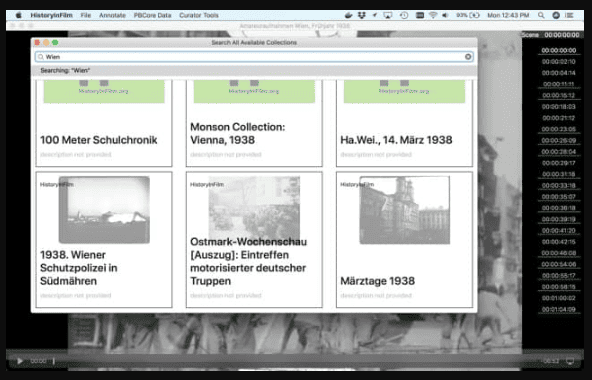
Task: Jump to scene timecode 00:00:15:12
Action: 559,96
